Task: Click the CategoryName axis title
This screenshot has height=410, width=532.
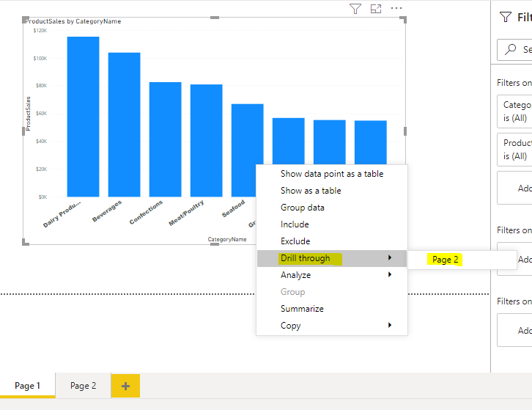Action: pos(227,239)
